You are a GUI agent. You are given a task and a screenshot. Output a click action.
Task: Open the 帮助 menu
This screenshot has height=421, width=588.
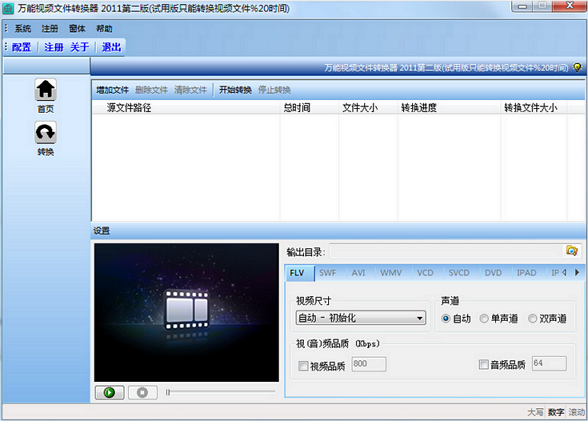pyautogui.click(x=104, y=28)
